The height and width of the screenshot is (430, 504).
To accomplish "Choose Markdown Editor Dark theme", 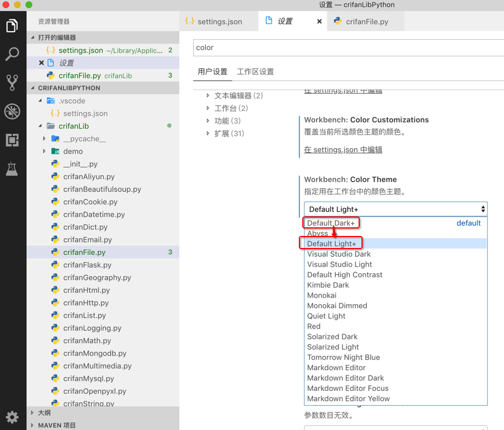I will tap(396, 378).
